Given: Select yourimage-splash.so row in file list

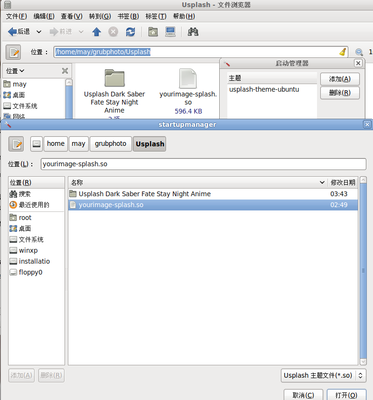Looking at the screenshot, I should click(213, 205).
